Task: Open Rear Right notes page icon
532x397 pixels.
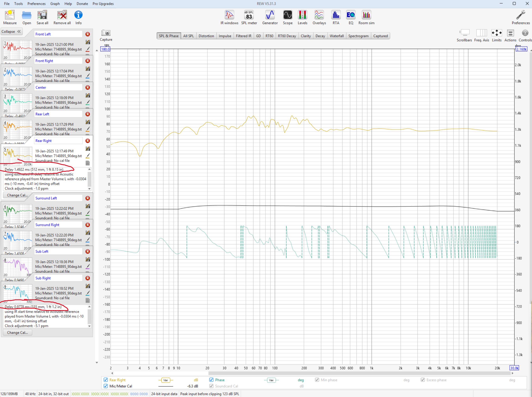Action: point(88,163)
